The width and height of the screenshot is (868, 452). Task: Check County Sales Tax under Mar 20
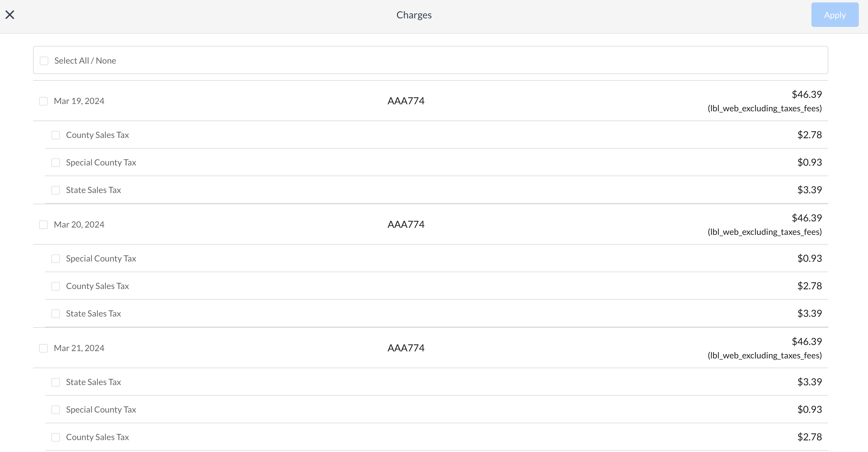(x=56, y=286)
